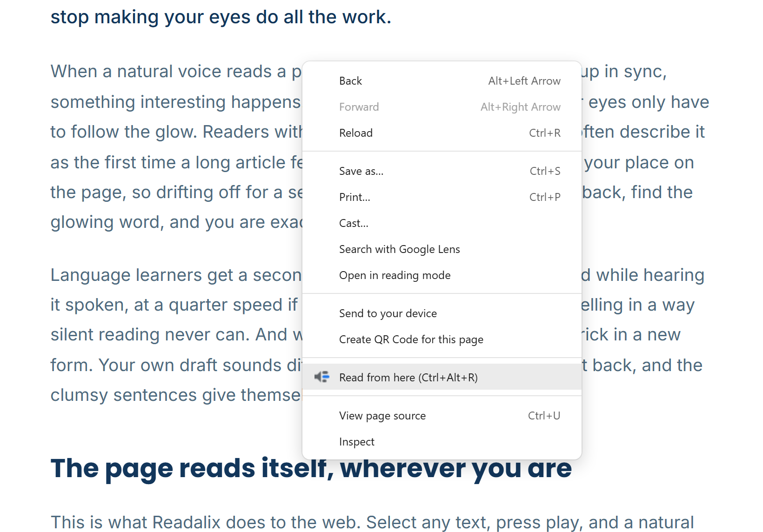763x532 pixels.
Task: Choose Save as... menu entry
Action: pos(442,171)
